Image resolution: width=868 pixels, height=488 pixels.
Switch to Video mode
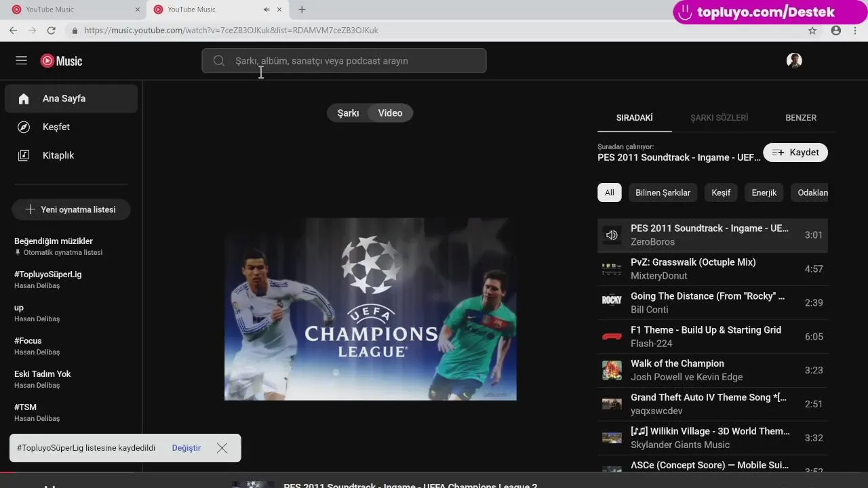click(x=390, y=113)
